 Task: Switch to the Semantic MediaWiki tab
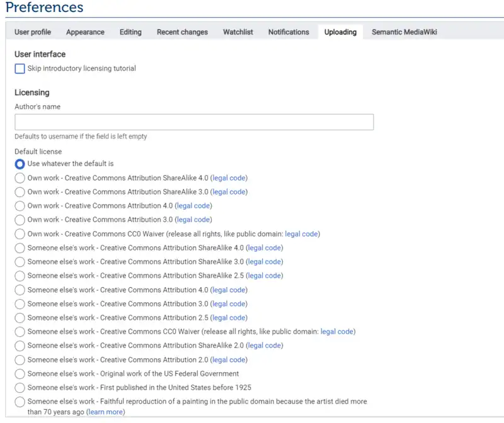coord(405,32)
